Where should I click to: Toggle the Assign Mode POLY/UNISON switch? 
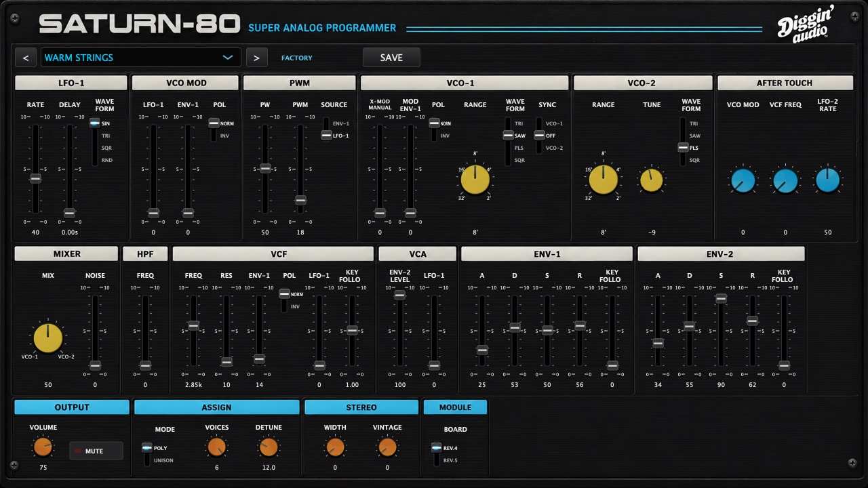click(x=146, y=454)
